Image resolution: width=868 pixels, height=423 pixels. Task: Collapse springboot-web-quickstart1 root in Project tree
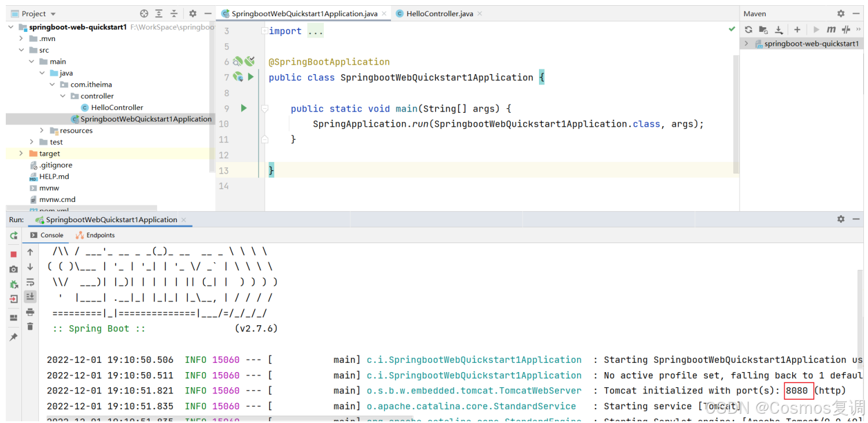[x=12, y=27]
